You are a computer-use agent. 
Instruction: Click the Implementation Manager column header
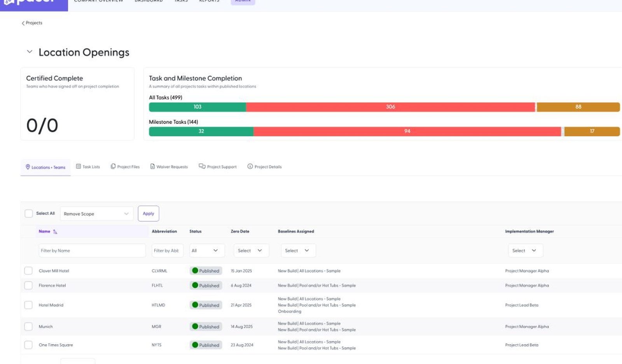click(529, 232)
